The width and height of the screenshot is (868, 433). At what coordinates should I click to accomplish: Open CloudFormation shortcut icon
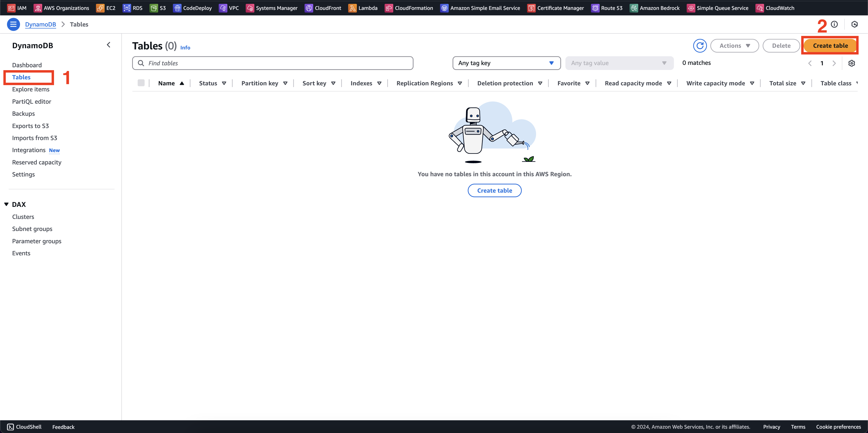tap(388, 8)
